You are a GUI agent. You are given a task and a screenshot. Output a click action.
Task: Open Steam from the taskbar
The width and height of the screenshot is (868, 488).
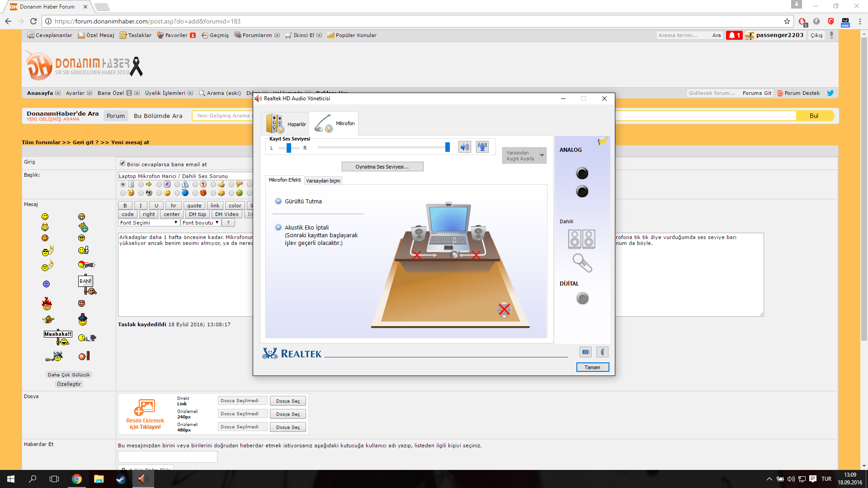tap(121, 479)
